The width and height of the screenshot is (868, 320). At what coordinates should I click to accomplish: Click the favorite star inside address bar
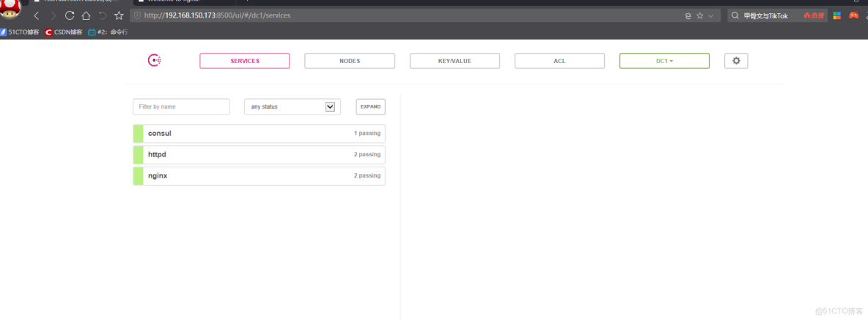(699, 16)
